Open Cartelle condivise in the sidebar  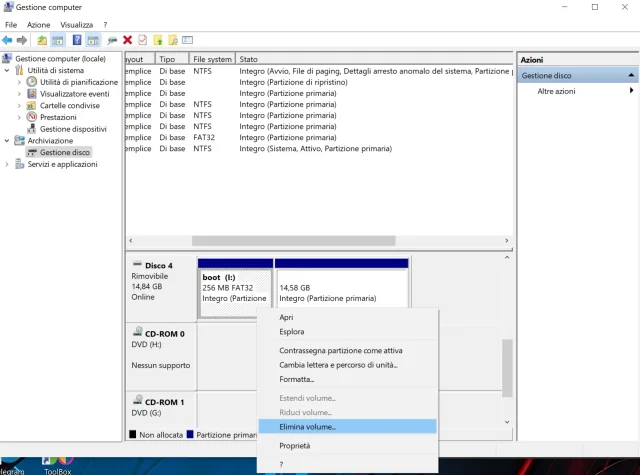click(69, 105)
